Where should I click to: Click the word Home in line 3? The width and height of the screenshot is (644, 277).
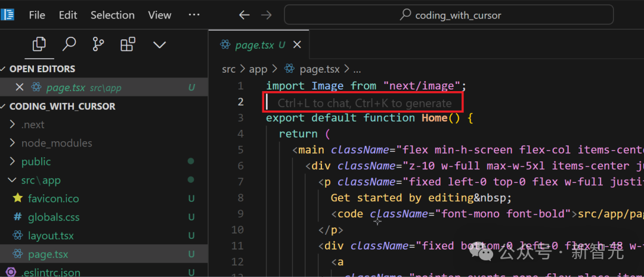coord(434,118)
